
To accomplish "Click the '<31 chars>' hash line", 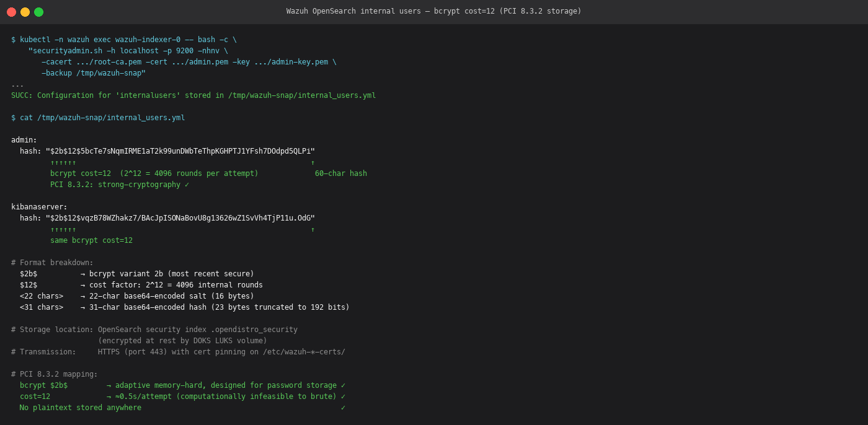I will 185,307.
